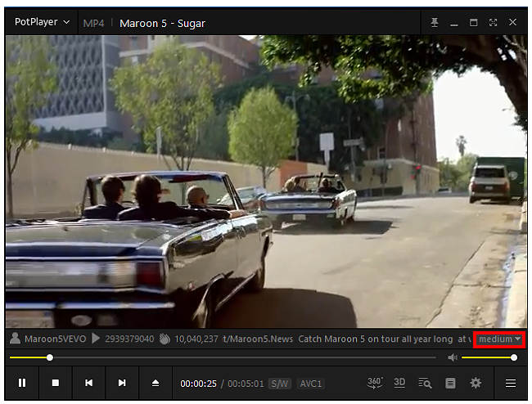The width and height of the screenshot is (532, 404).
Task: Click the elapsed time 00:00:25
Action: 199,384
